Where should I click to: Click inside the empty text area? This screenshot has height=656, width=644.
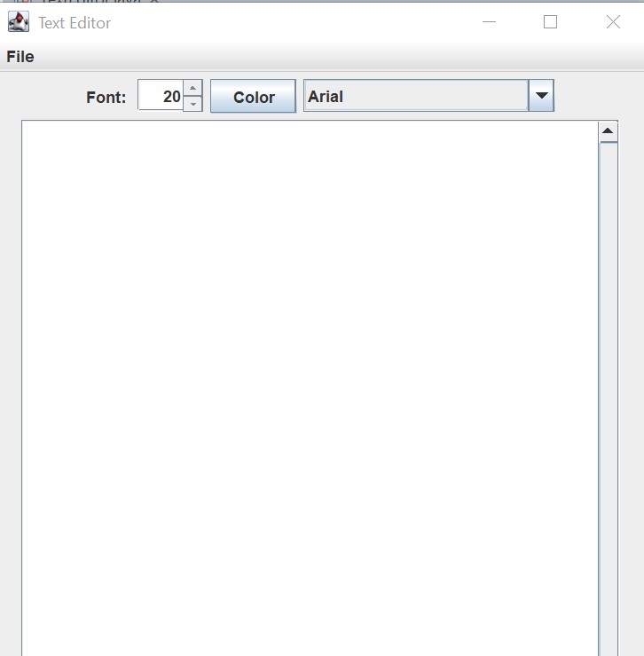tap(310, 388)
